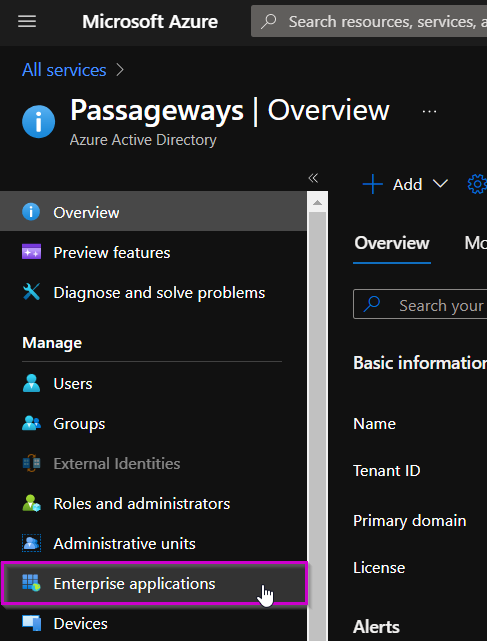Open Groups in the Manage section
This screenshot has width=487, height=641.
pos(153,424)
